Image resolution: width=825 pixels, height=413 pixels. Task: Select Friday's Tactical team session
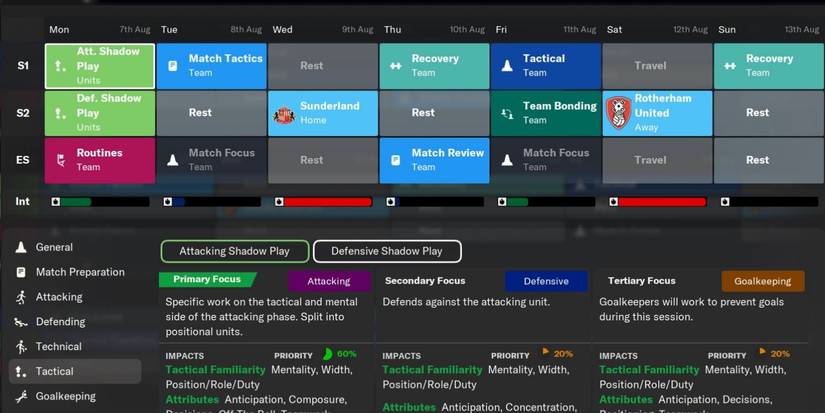pos(546,66)
